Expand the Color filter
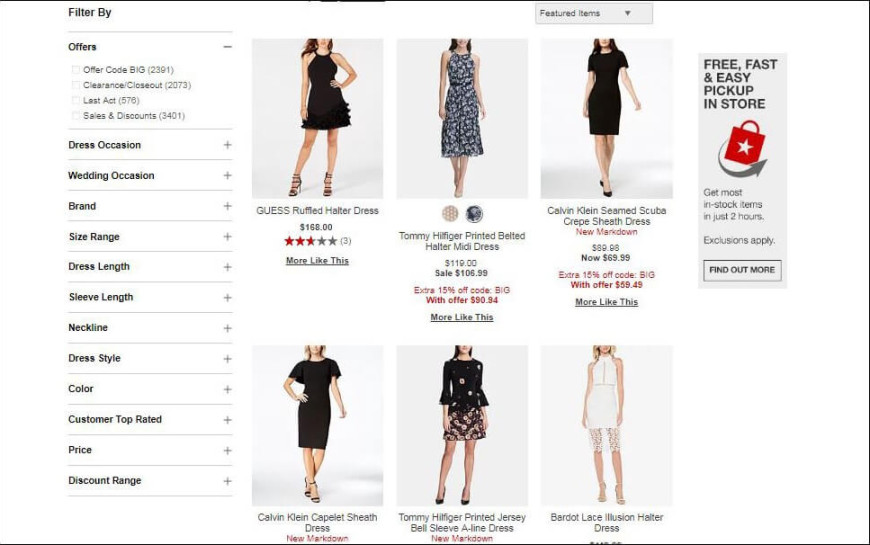Image resolution: width=870 pixels, height=545 pixels. tap(227, 389)
